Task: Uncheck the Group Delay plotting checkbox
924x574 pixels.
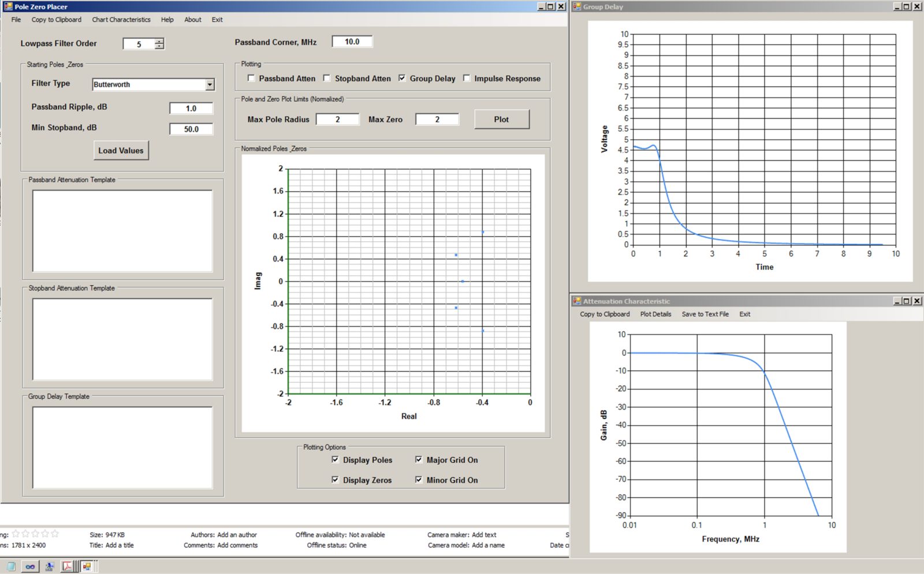Action: click(x=402, y=78)
